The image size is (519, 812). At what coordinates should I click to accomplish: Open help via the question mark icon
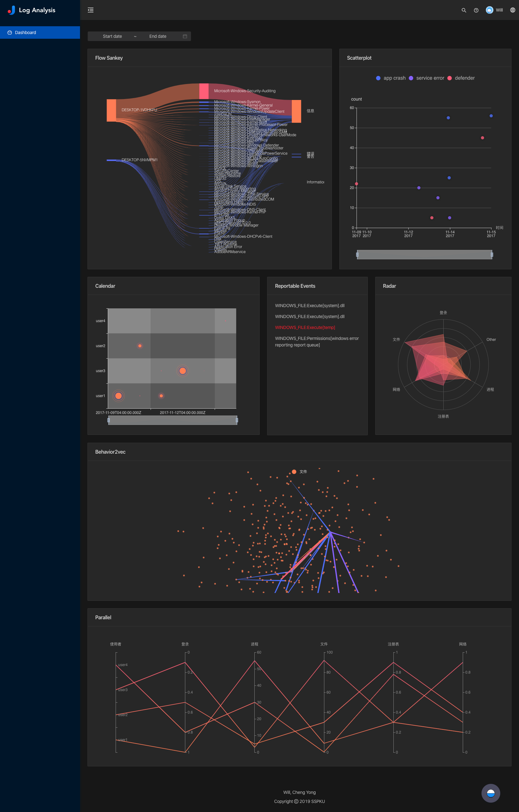pos(476,10)
